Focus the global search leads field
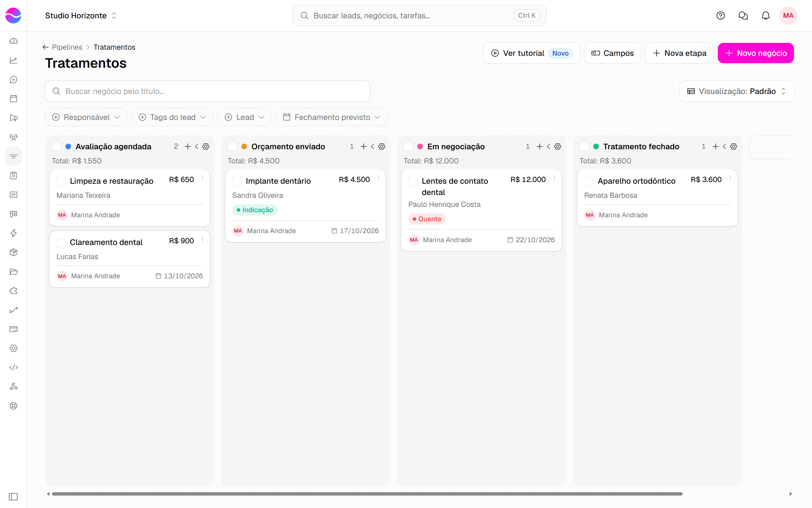The width and height of the screenshot is (812, 508). 420,16
